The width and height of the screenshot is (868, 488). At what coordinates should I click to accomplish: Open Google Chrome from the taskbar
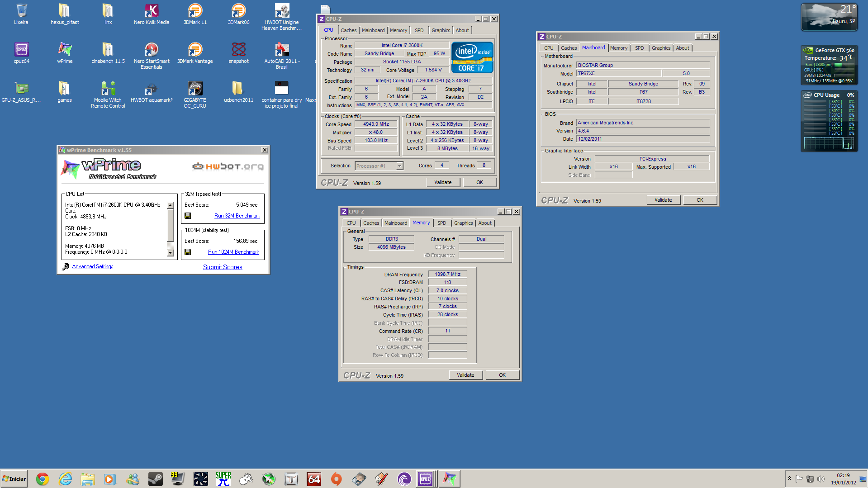click(x=43, y=479)
